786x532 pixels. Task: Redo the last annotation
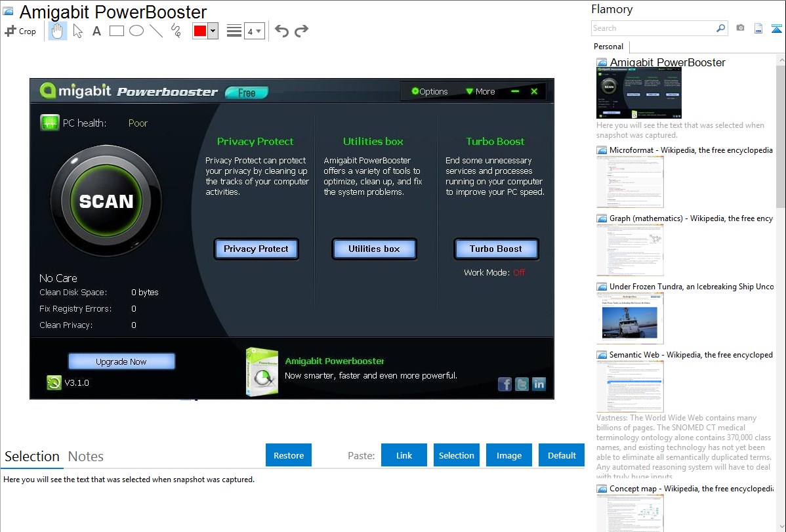[301, 31]
